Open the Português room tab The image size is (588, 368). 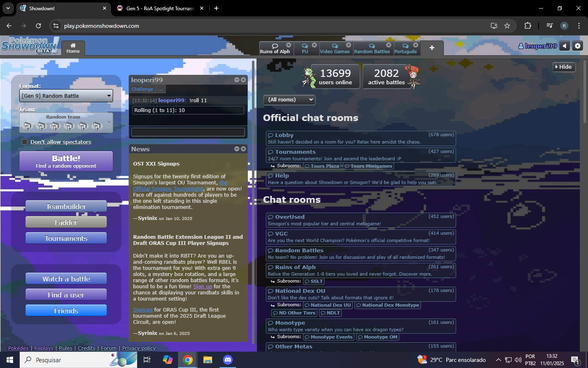pos(405,48)
